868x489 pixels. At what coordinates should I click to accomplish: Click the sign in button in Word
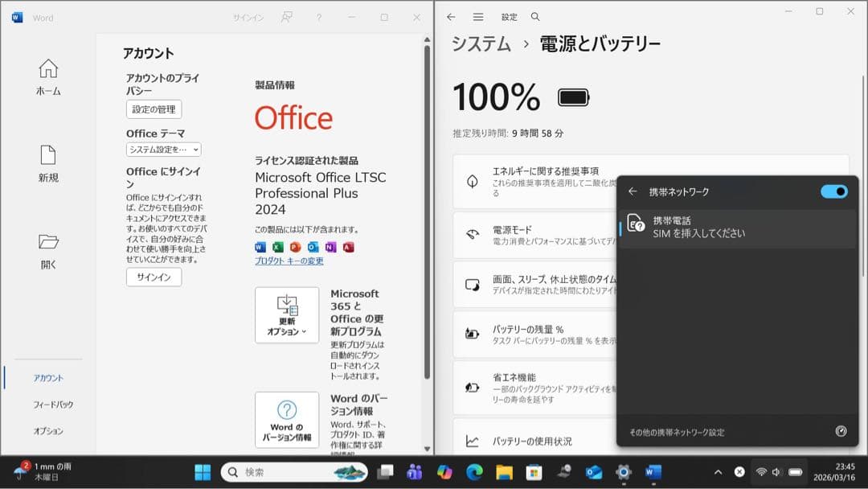click(x=153, y=277)
